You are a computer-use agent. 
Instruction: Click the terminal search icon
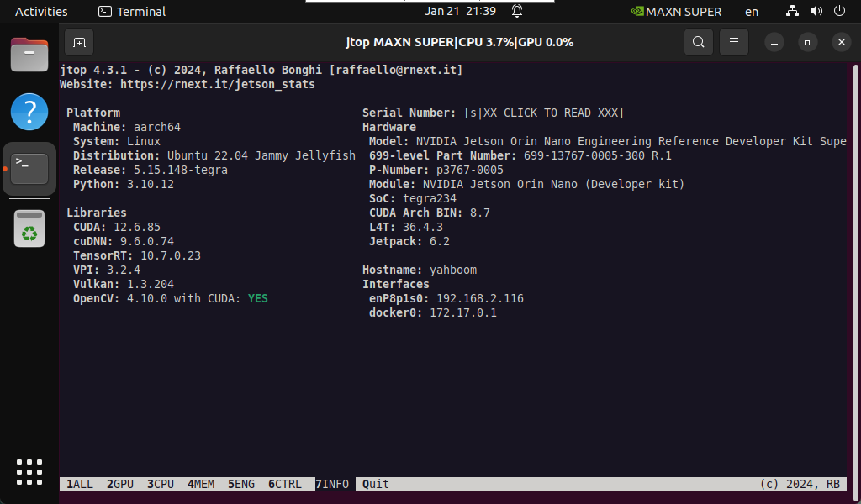click(x=698, y=42)
